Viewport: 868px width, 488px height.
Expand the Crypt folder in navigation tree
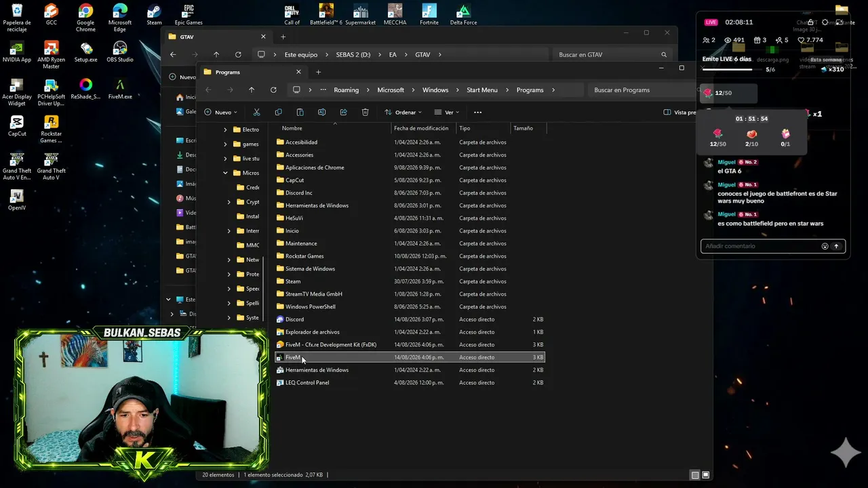[x=229, y=202]
